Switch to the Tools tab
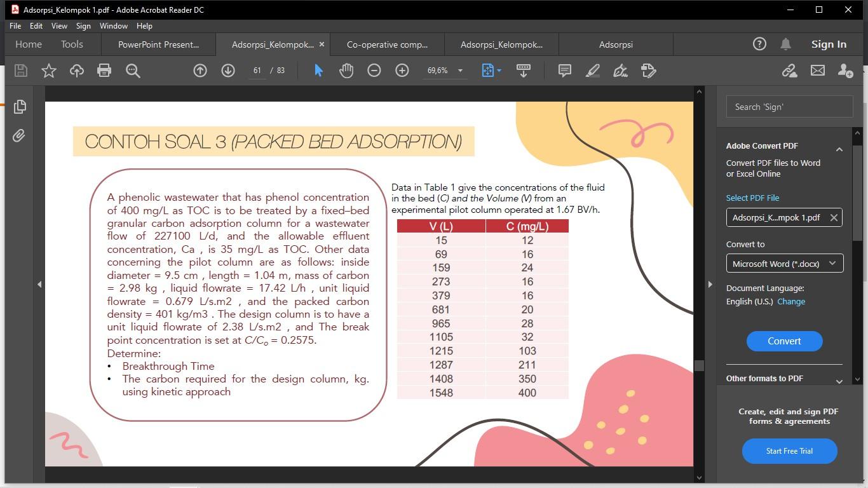This screenshot has width=868, height=488. (72, 44)
